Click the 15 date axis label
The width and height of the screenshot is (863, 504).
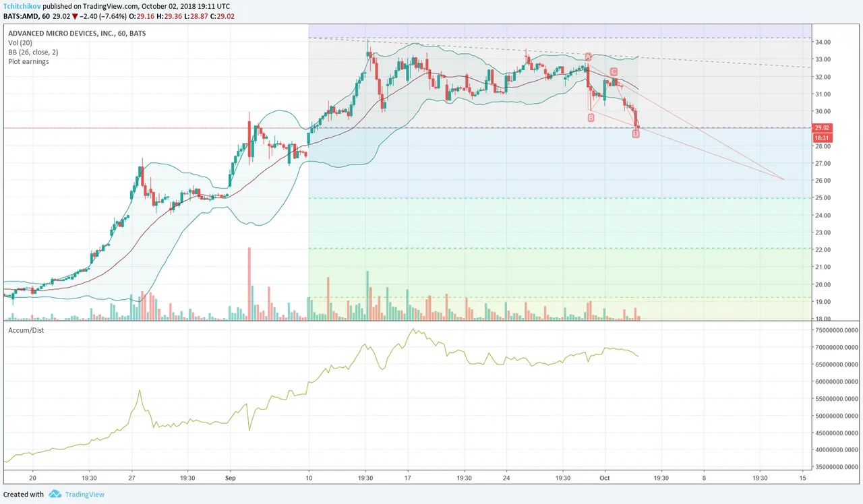803,478
